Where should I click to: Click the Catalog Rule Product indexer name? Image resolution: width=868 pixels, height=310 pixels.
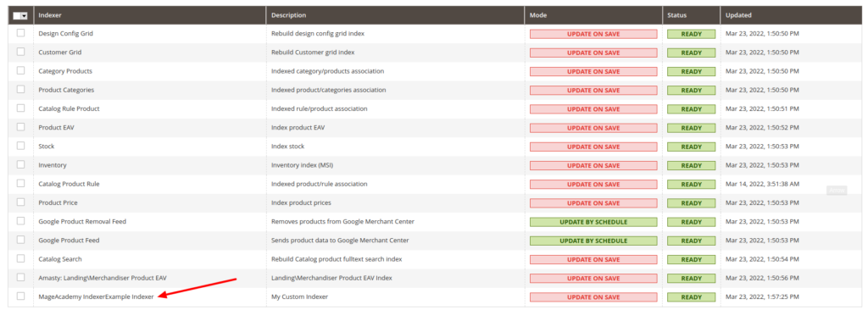point(69,108)
